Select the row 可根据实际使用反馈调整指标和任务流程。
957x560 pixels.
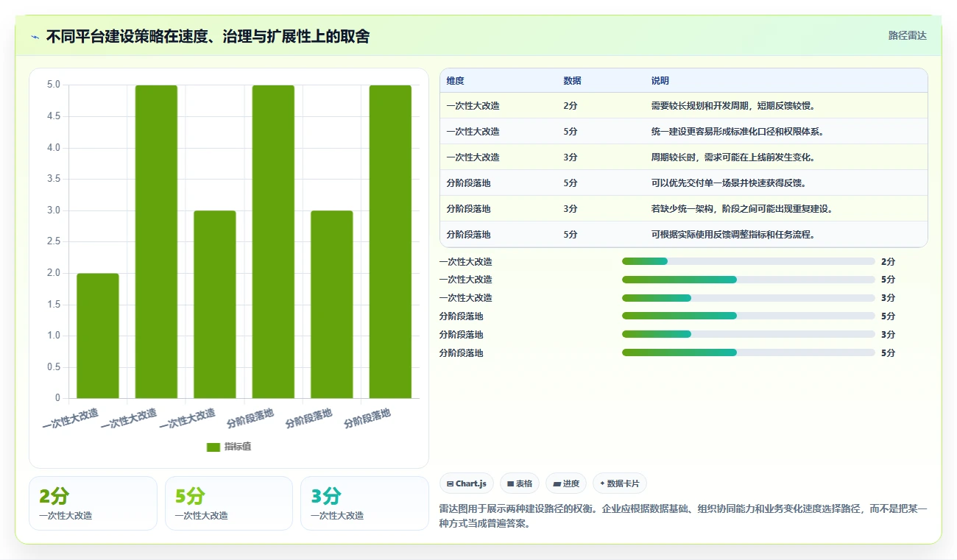684,234
